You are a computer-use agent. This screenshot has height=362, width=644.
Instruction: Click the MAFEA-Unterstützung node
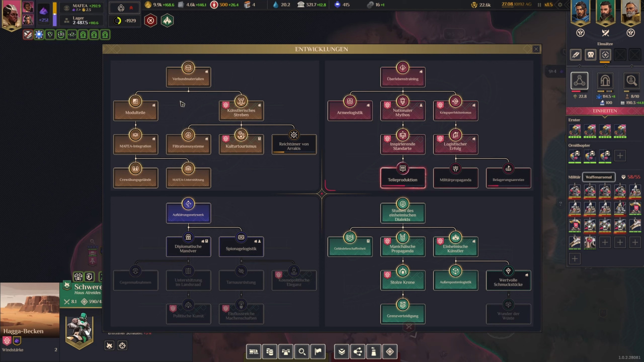(188, 178)
